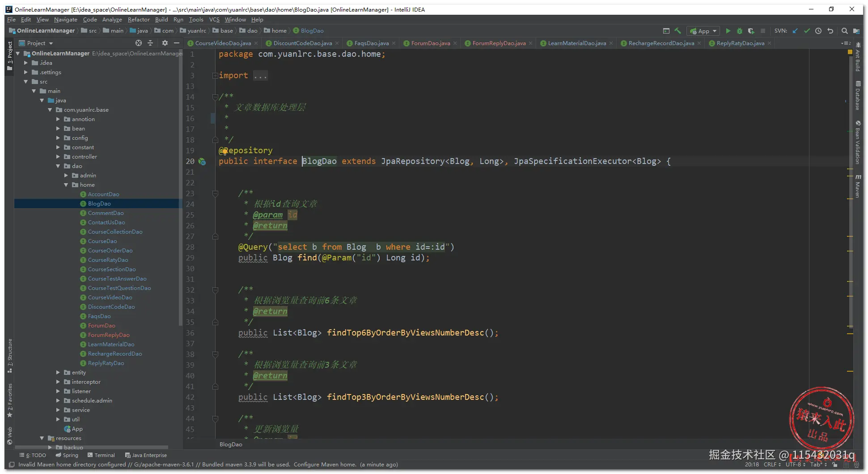Screen dimensions: 868x474
Task: Run App with coverage icon
Action: (x=751, y=31)
